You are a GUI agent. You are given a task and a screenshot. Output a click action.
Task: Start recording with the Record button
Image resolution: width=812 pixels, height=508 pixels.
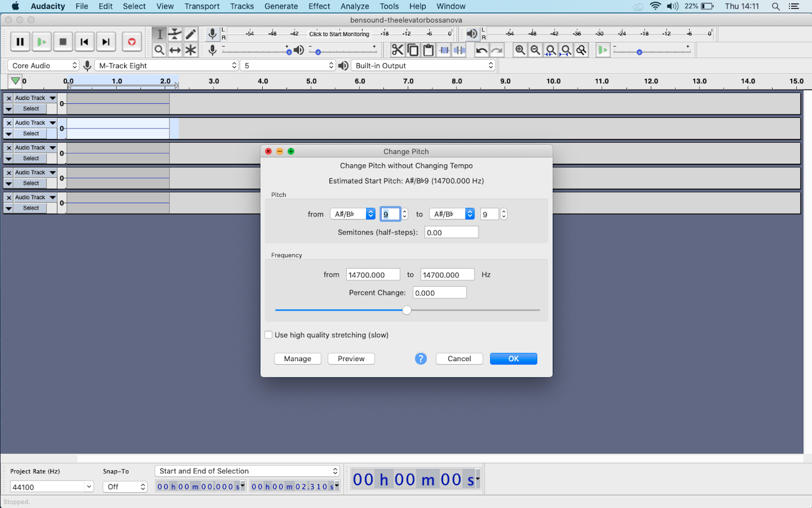(x=132, y=42)
